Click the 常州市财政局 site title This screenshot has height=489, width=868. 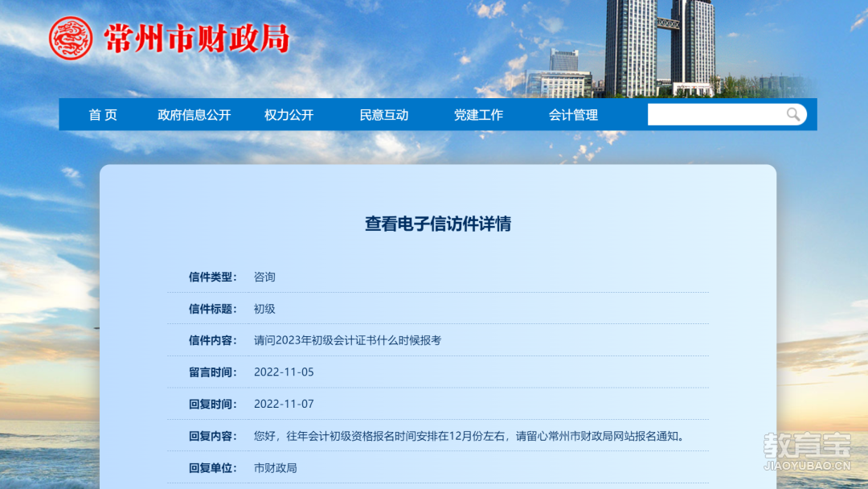click(197, 39)
